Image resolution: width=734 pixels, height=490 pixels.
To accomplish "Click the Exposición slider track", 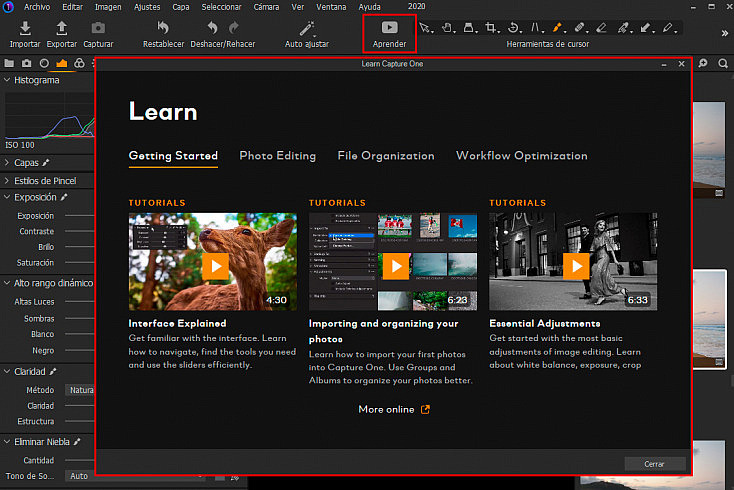I will pos(80,216).
